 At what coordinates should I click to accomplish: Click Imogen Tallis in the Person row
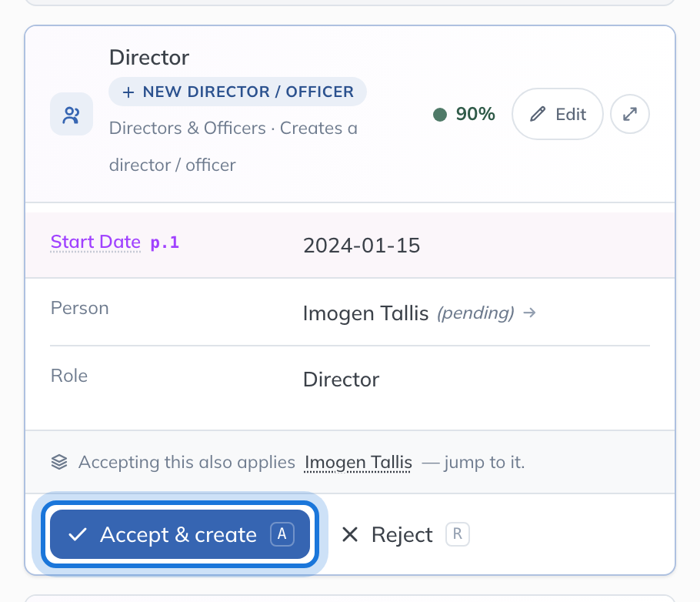click(x=365, y=313)
